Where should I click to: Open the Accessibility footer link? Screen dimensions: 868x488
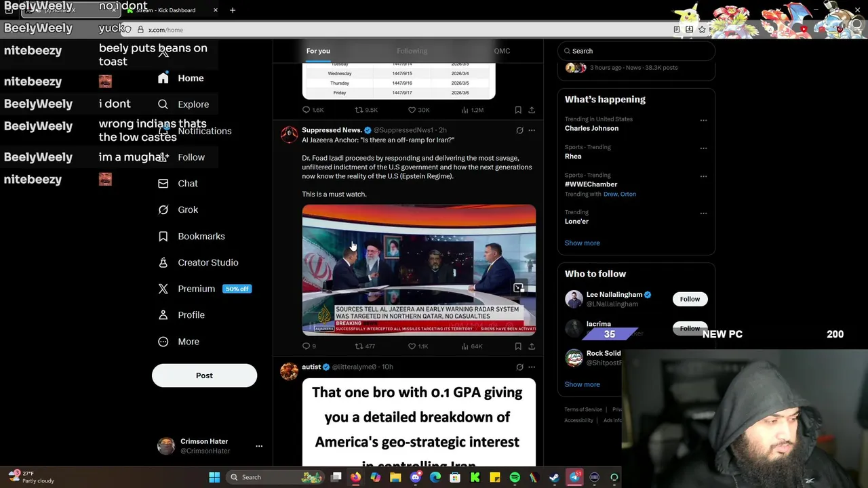click(578, 420)
